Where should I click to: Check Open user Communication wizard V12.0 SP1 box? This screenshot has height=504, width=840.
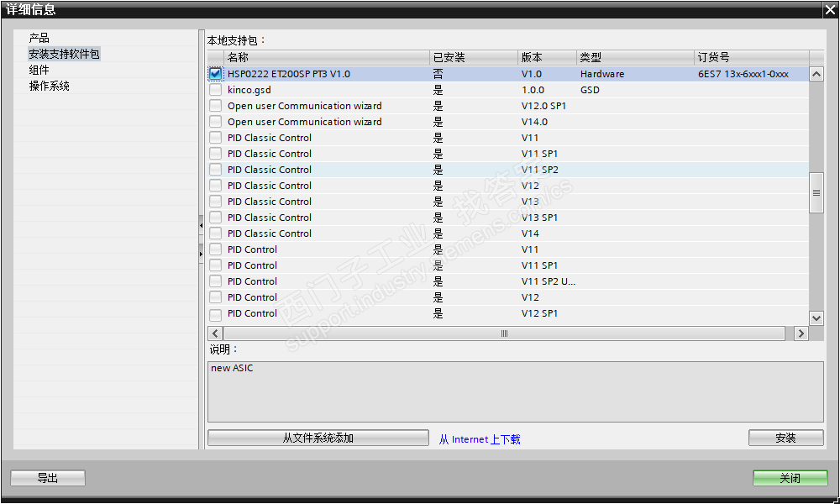coord(215,106)
